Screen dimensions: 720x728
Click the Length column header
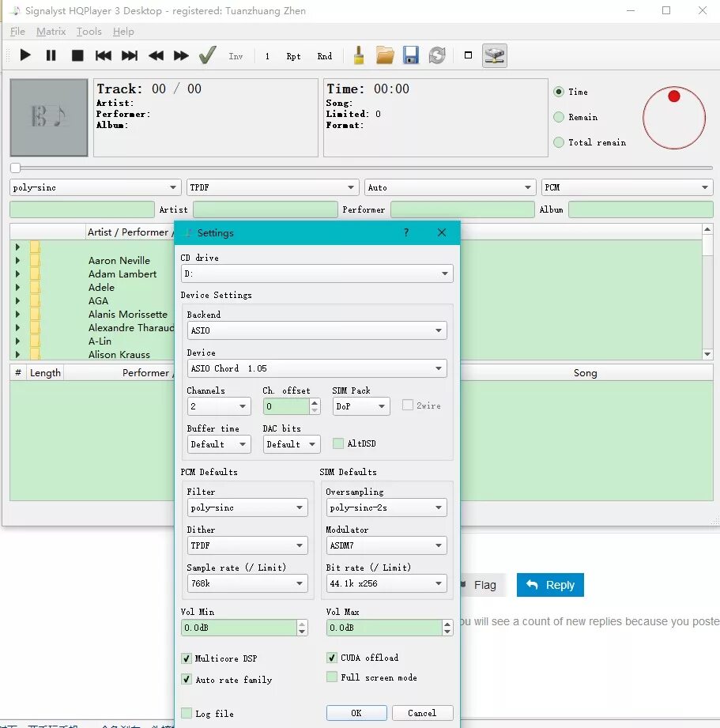coord(45,373)
